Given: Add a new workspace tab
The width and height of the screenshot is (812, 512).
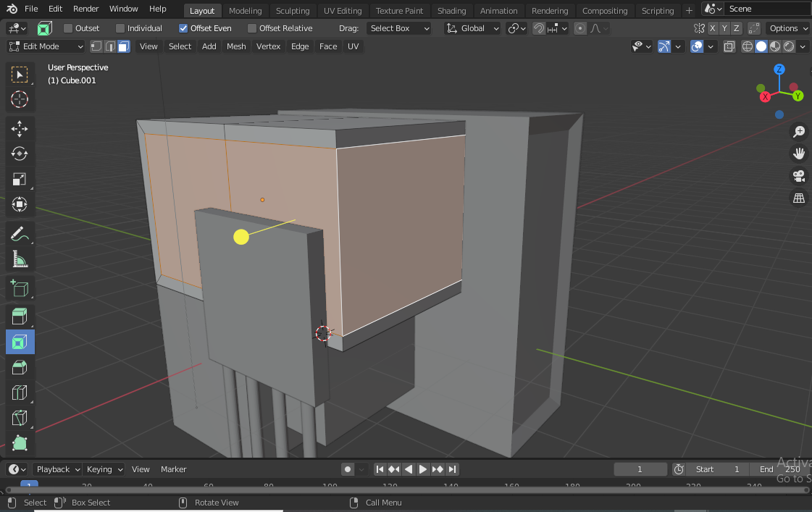Looking at the screenshot, I should 689,11.
